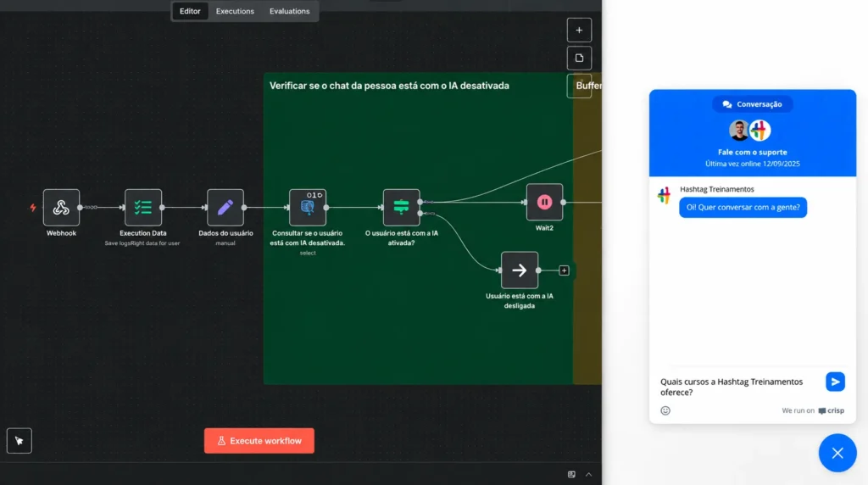Click the true output connector of the If node
Viewport: 868px width, 485px height.
pyautogui.click(x=420, y=202)
